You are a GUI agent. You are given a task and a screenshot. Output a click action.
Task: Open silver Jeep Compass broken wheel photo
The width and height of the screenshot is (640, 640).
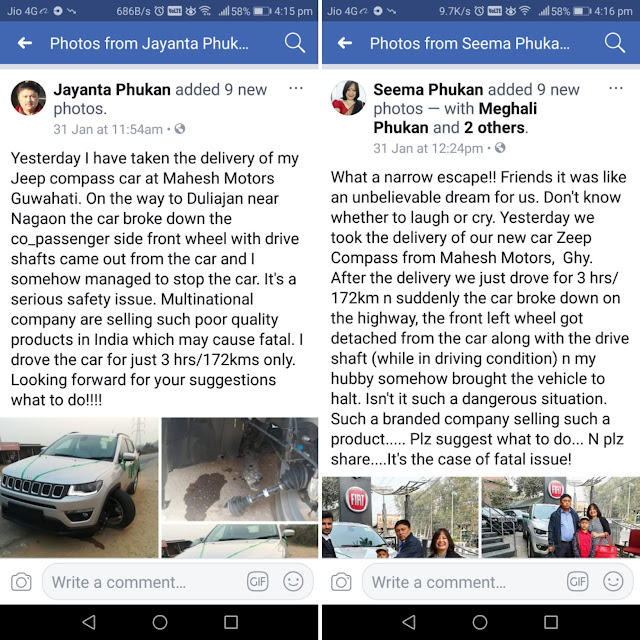pos(79,487)
